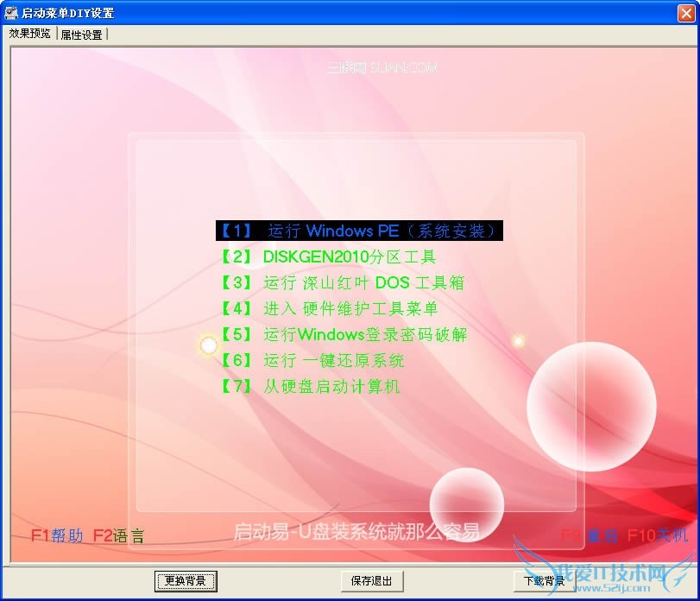The image size is (700, 601).
Task: Open the 属性设置 tab
Action: pos(82,35)
